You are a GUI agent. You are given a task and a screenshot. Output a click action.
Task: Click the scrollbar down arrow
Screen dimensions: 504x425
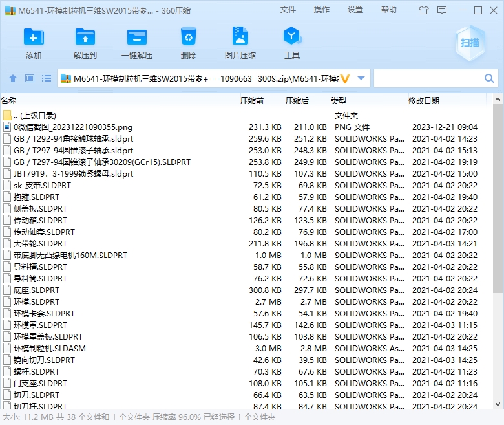click(498, 404)
